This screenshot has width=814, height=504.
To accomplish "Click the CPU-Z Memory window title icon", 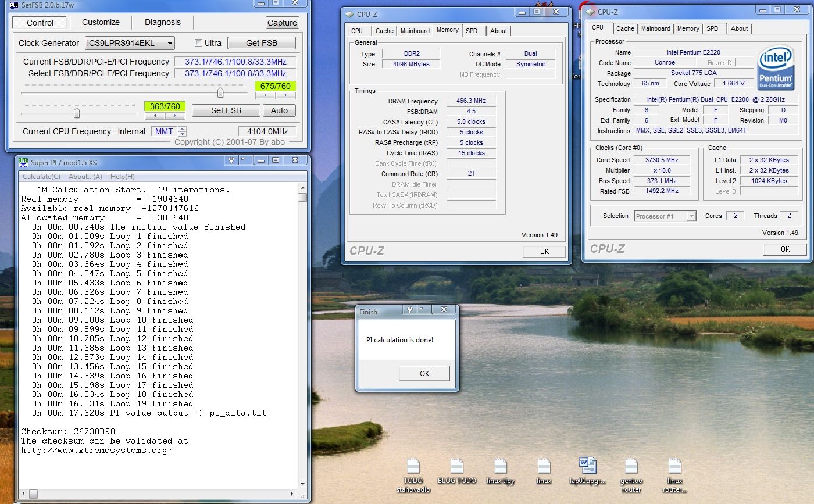I will [349, 14].
